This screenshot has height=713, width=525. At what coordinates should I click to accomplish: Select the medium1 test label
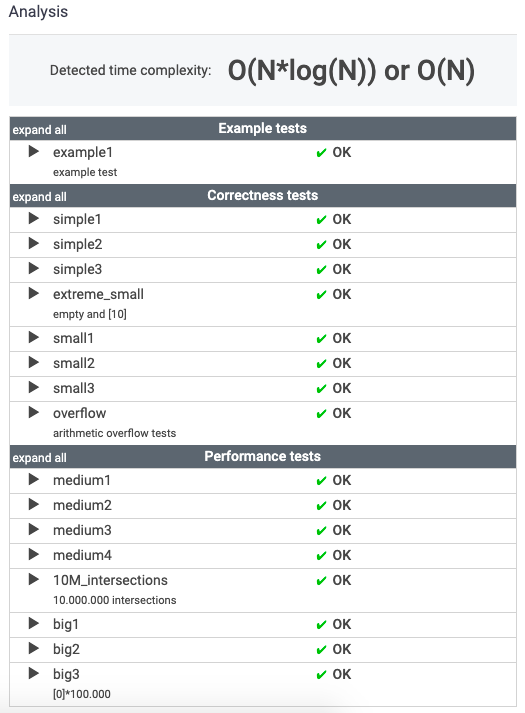[82, 480]
